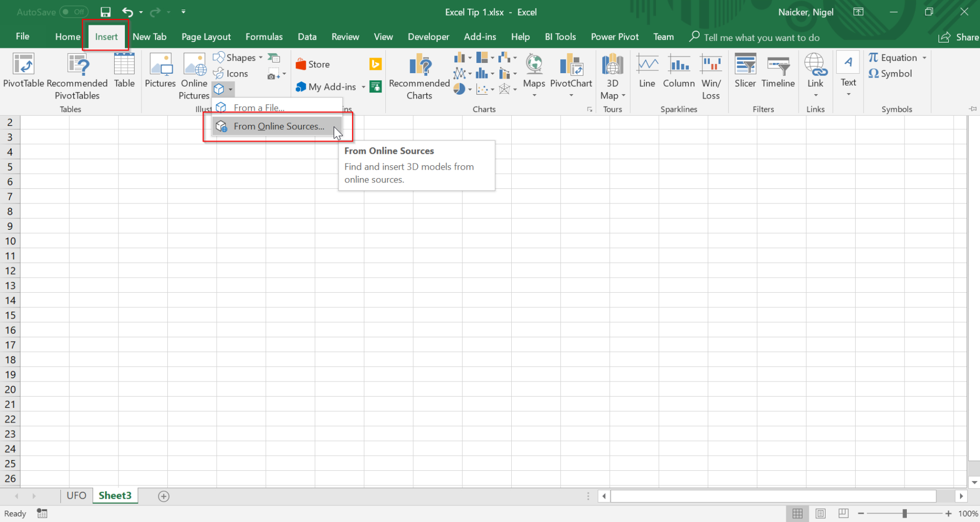The width and height of the screenshot is (980, 522).
Task: Choose From Online Sources in the menu
Action: click(278, 126)
